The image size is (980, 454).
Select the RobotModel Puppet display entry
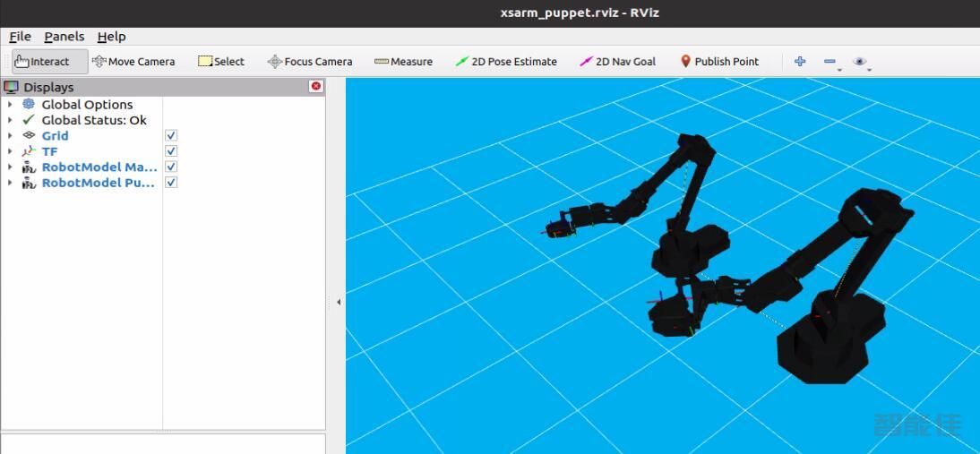tap(99, 183)
